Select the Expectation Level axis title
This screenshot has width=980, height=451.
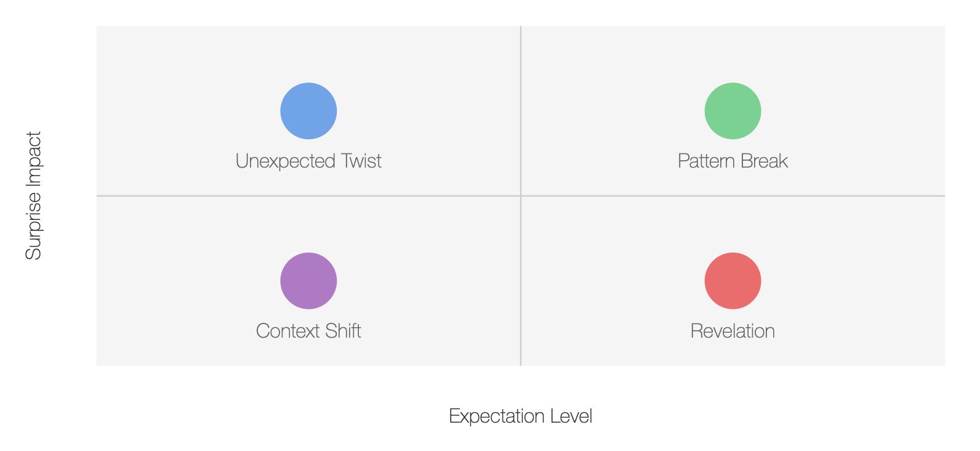(x=521, y=416)
